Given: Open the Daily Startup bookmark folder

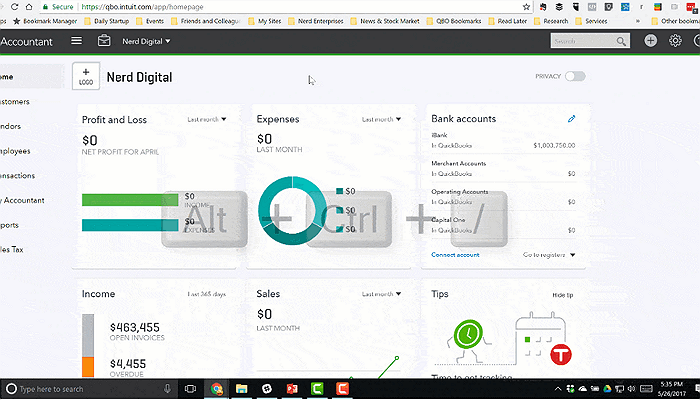Looking at the screenshot, I should pos(111,20).
